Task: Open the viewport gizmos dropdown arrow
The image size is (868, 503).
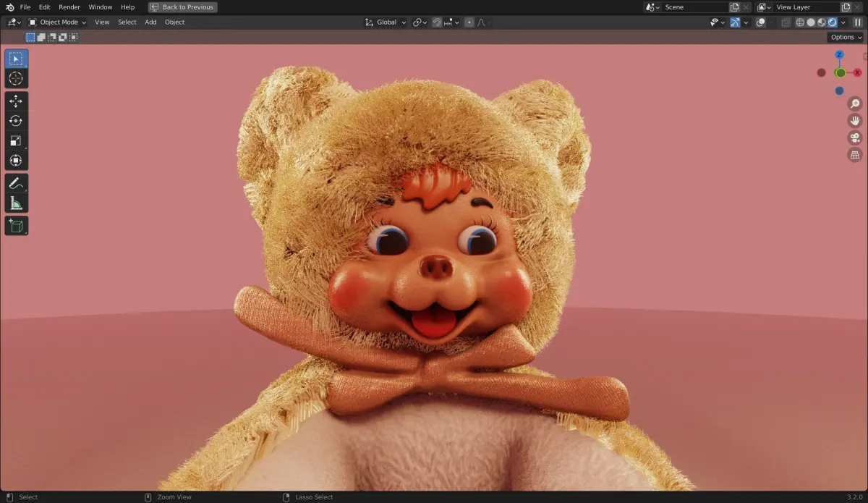Action: (746, 22)
